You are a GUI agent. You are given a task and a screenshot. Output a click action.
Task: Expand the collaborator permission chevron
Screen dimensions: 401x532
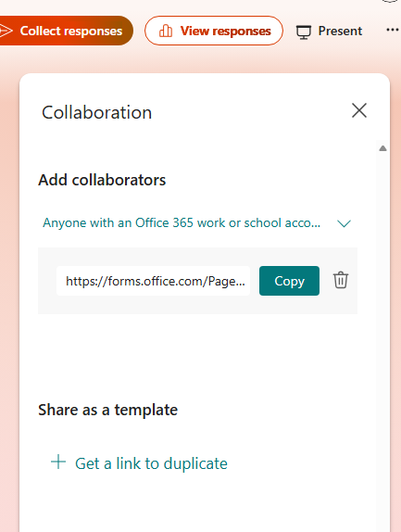(345, 223)
